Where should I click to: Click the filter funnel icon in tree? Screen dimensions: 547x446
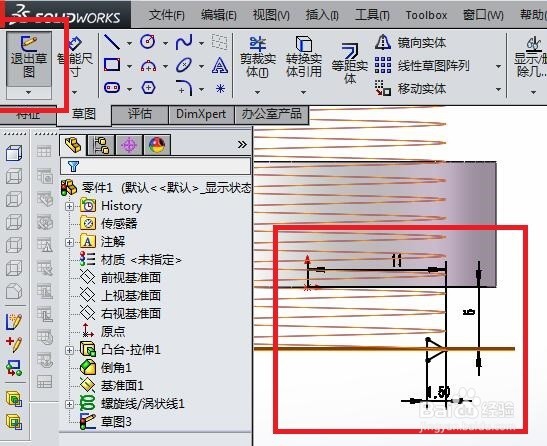point(73,166)
